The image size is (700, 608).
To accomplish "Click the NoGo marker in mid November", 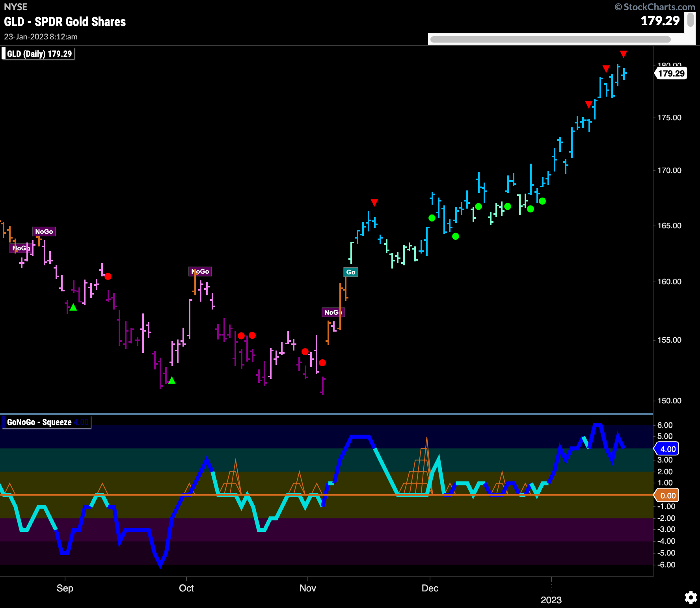I will (333, 312).
